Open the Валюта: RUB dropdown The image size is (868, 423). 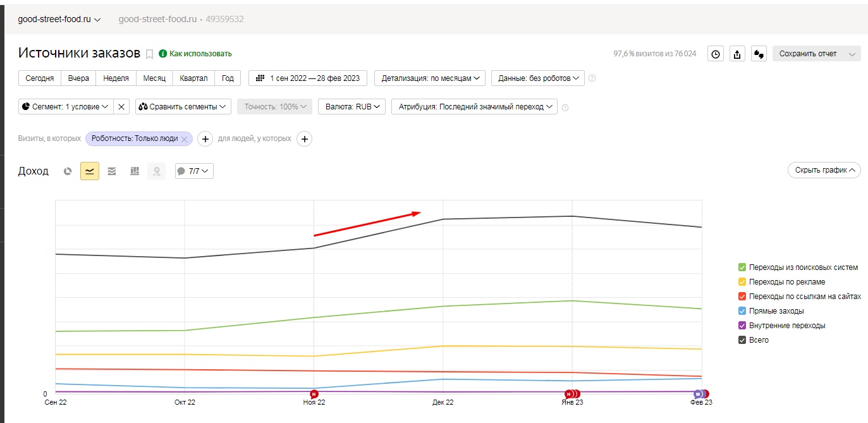pos(351,107)
